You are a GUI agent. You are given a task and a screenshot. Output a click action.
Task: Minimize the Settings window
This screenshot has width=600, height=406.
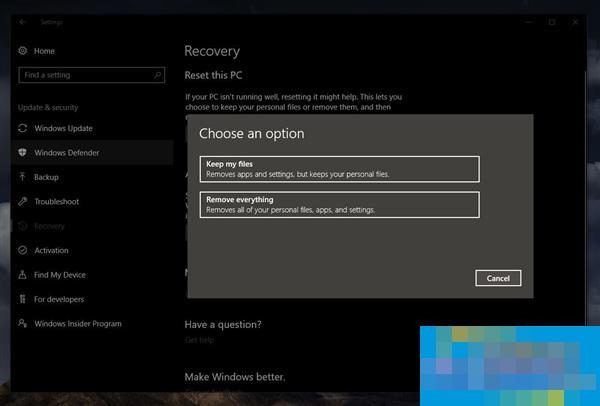click(x=528, y=22)
